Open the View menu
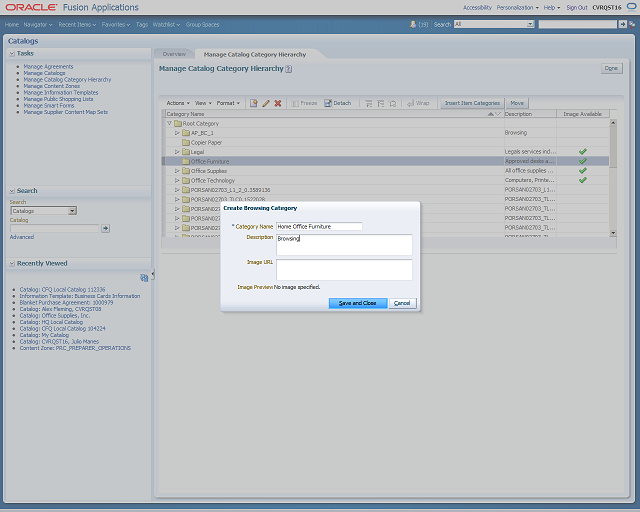 tap(203, 103)
